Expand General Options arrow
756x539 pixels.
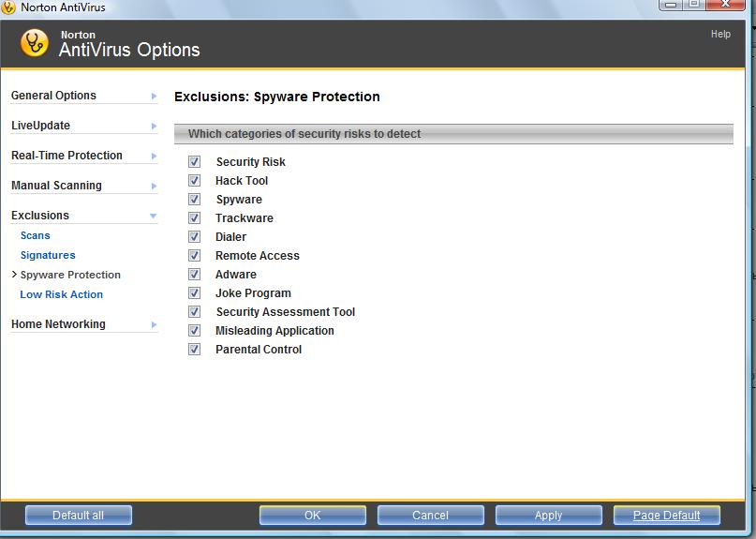coord(154,96)
